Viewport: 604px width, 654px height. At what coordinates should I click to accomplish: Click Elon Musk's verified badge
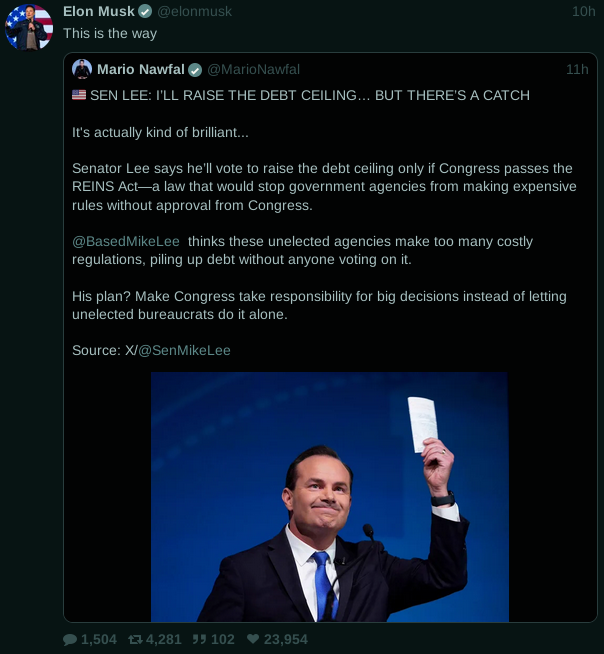[x=145, y=12]
